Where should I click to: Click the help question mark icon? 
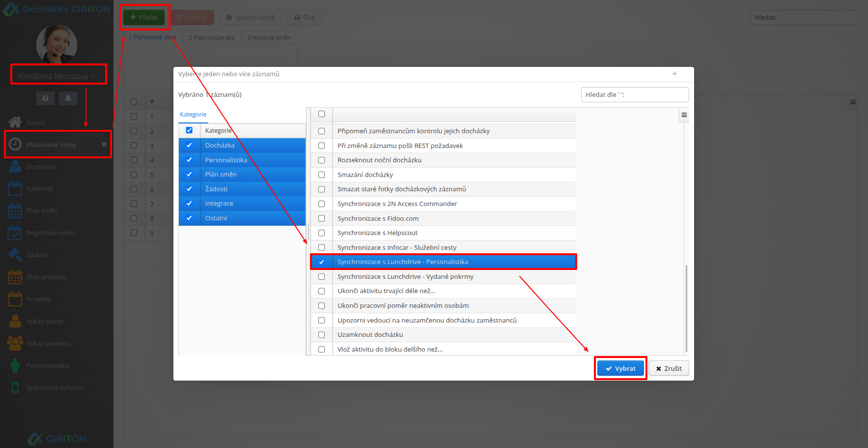pyautogui.click(x=45, y=98)
